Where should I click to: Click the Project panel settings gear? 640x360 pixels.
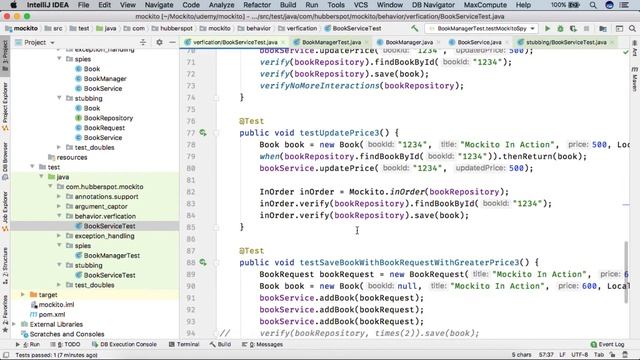pos(159,42)
